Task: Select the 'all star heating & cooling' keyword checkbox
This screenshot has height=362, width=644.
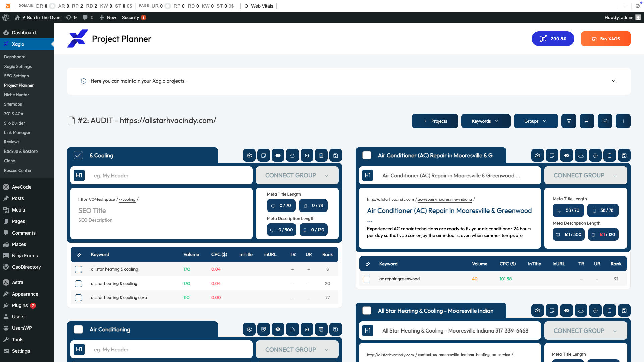Action: (x=78, y=269)
